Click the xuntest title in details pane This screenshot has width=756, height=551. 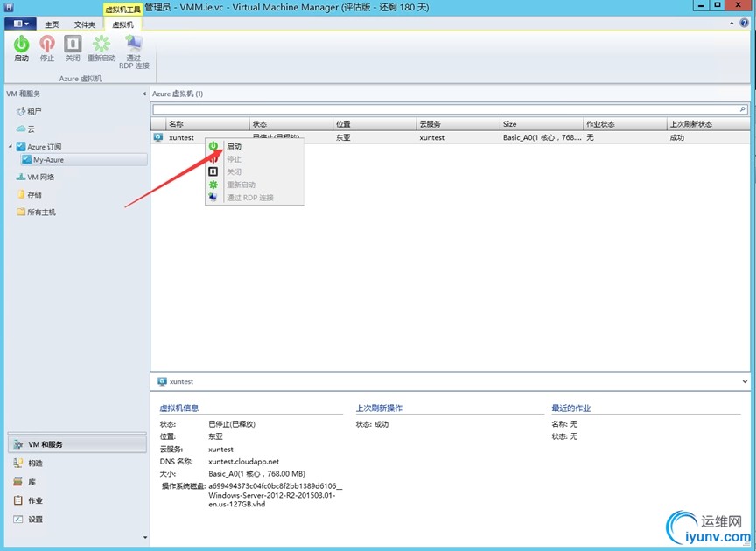point(181,381)
